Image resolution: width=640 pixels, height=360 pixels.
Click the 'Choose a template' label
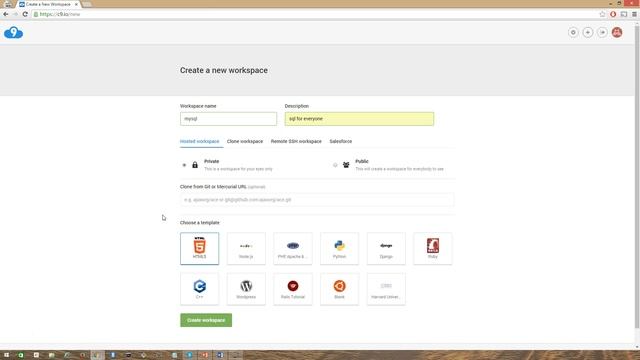pyautogui.click(x=200, y=222)
